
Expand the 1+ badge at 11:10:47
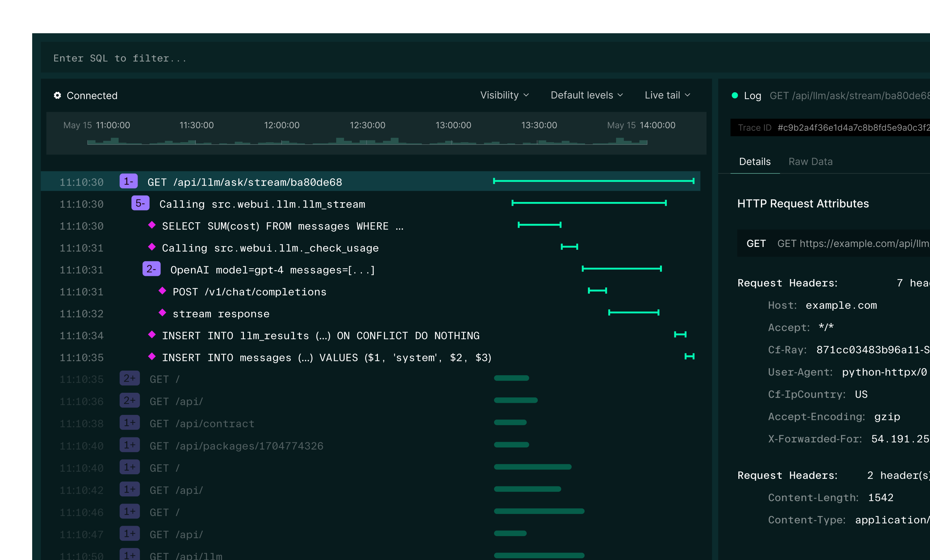tap(129, 534)
